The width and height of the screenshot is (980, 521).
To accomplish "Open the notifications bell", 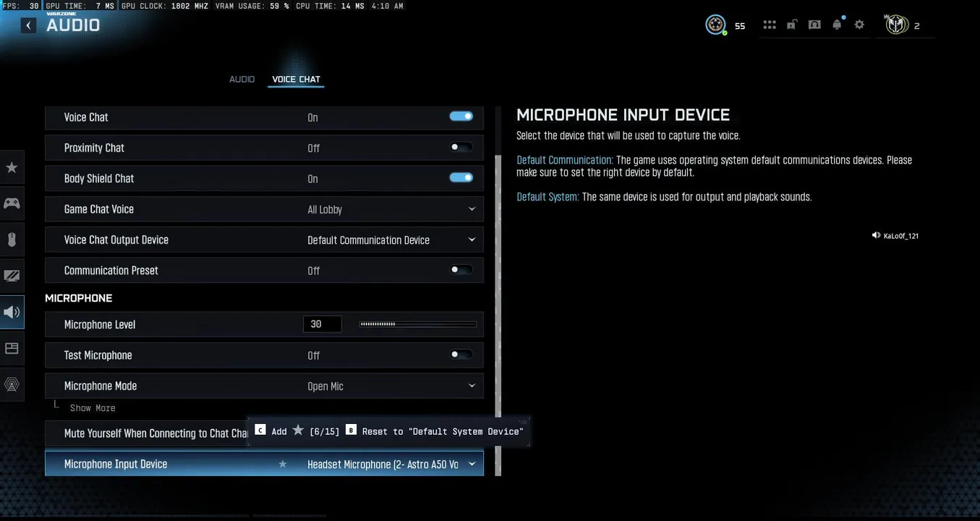I will coord(837,25).
